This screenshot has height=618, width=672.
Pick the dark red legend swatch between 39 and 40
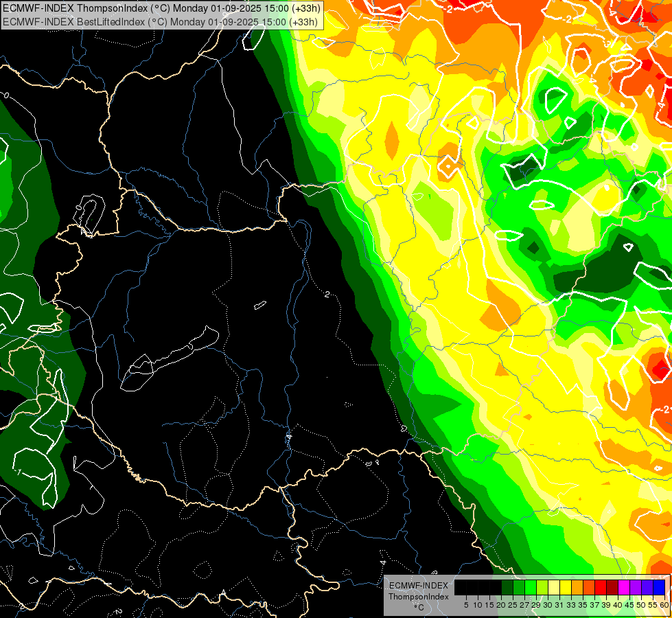click(x=612, y=587)
